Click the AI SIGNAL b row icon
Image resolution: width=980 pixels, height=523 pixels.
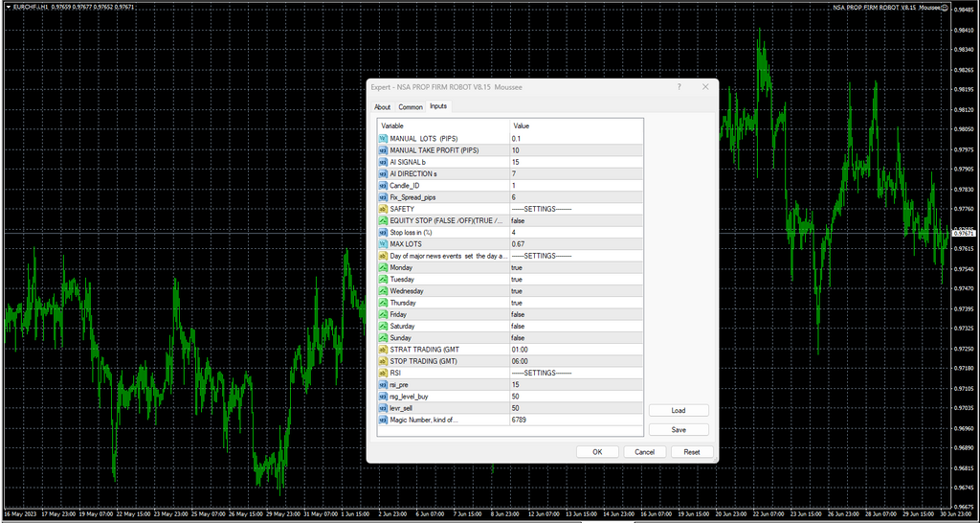pos(383,162)
